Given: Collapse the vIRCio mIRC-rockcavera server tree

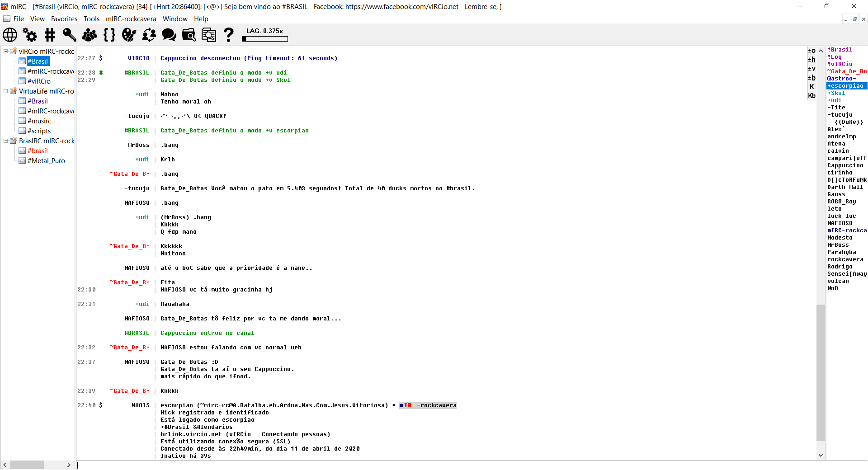Looking at the screenshot, I should coord(6,52).
